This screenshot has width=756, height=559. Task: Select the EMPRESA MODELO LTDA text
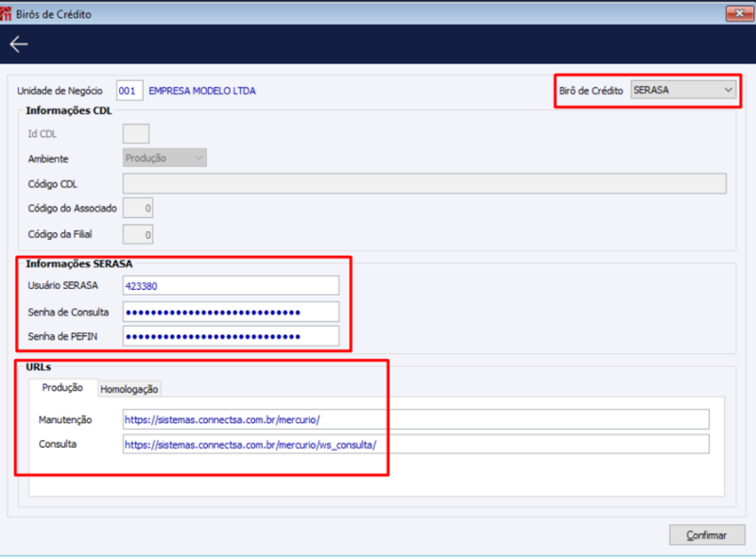[x=202, y=91]
